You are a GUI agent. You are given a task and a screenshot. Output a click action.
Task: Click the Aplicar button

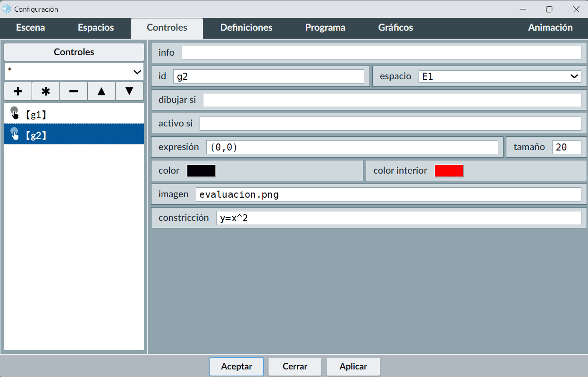pos(353,367)
